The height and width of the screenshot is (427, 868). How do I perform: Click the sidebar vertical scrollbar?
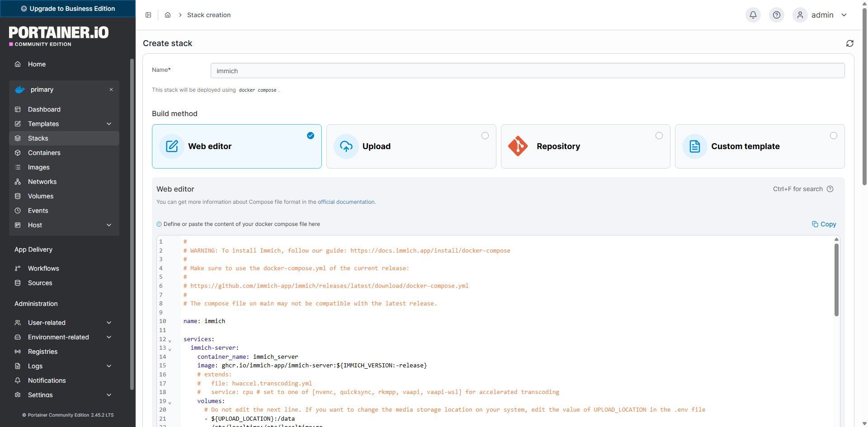(132, 224)
